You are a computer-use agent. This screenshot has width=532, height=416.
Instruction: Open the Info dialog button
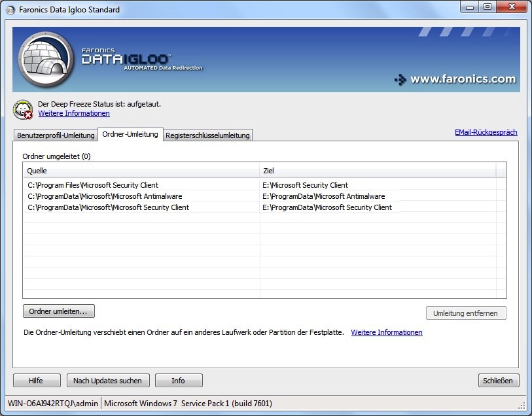[x=179, y=381]
